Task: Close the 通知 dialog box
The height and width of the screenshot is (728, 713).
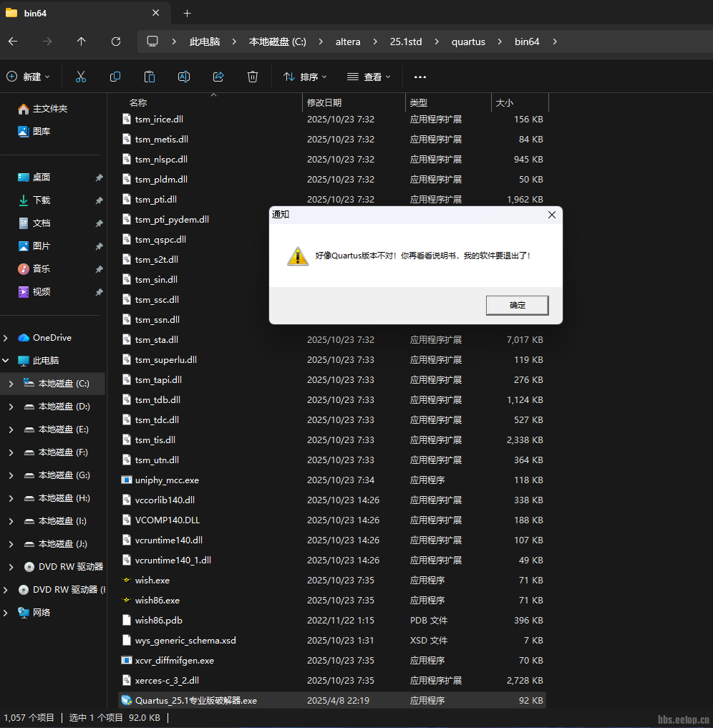Action: pyautogui.click(x=551, y=215)
